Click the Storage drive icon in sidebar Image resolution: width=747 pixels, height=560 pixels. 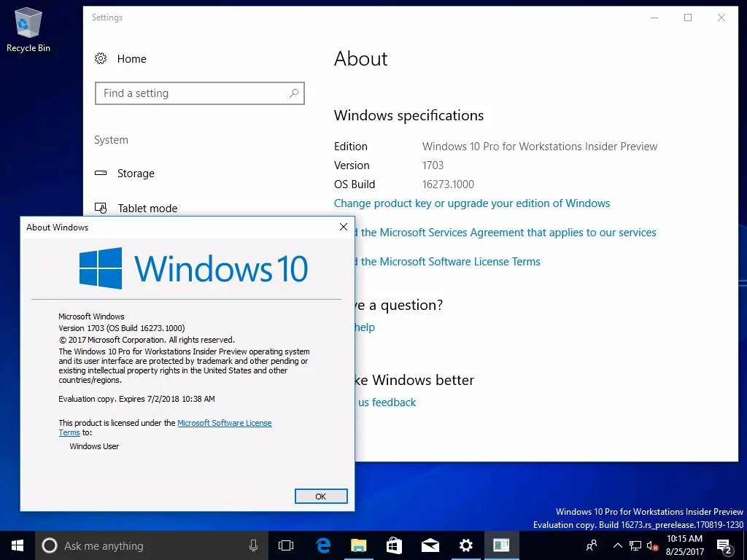101,173
